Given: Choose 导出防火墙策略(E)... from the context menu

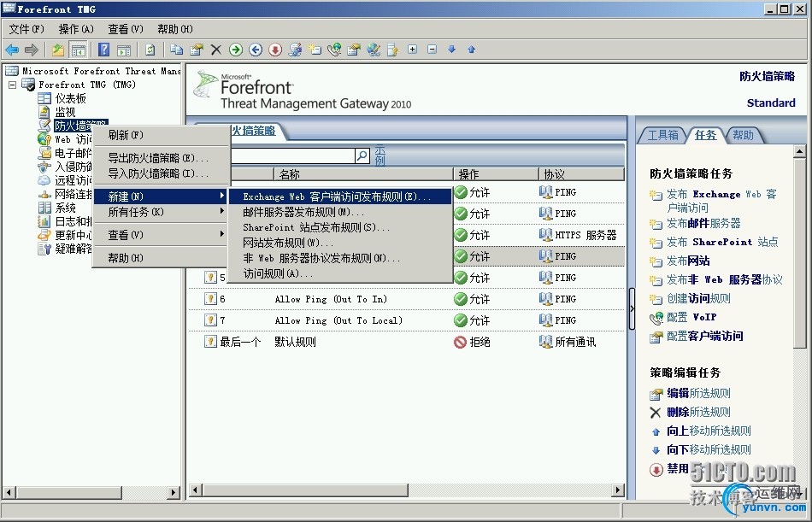Looking at the screenshot, I should click(x=161, y=158).
